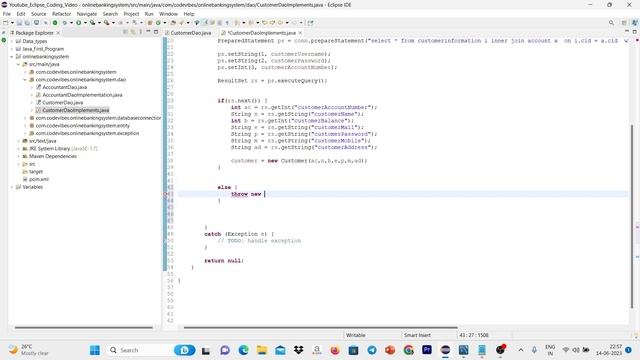The width and height of the screenshot is (640, 360).
Task: Click the Save All toolbar icon
Action: point(27,23)
